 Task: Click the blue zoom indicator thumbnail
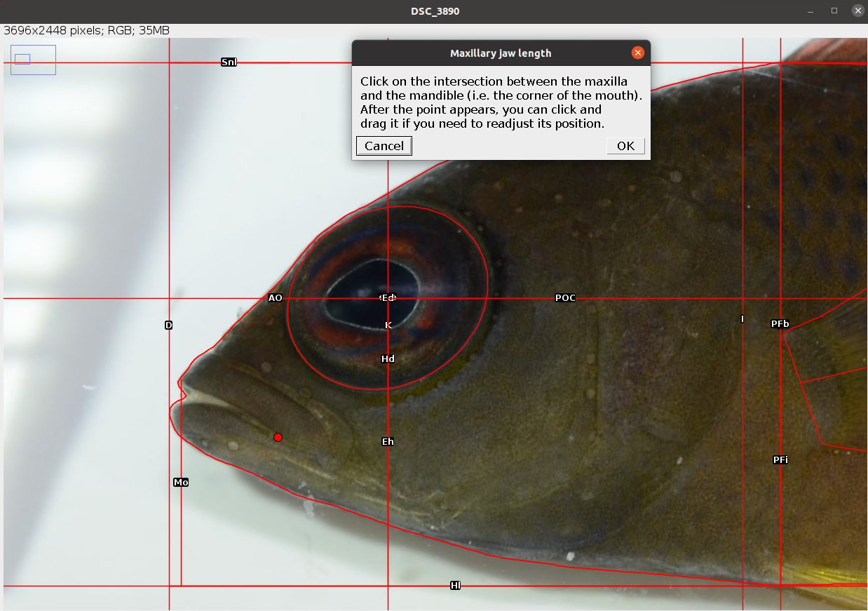(x=33, y=60)
